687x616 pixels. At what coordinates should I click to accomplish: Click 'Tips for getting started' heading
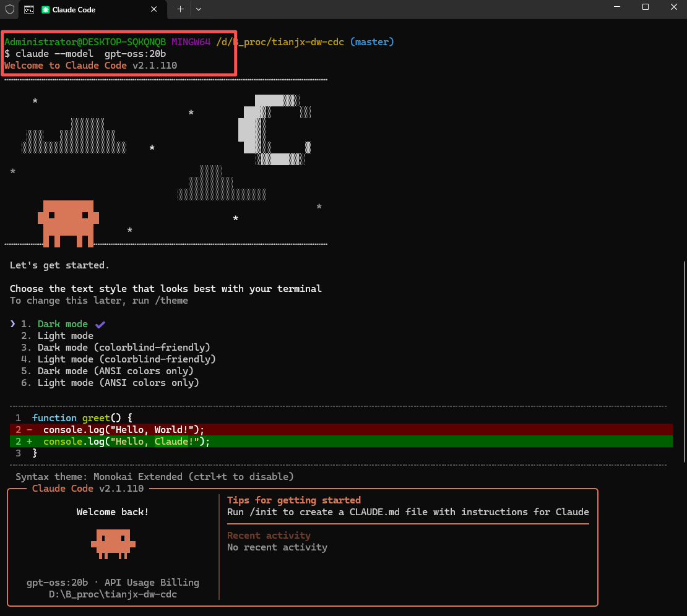tap(294, 500)
